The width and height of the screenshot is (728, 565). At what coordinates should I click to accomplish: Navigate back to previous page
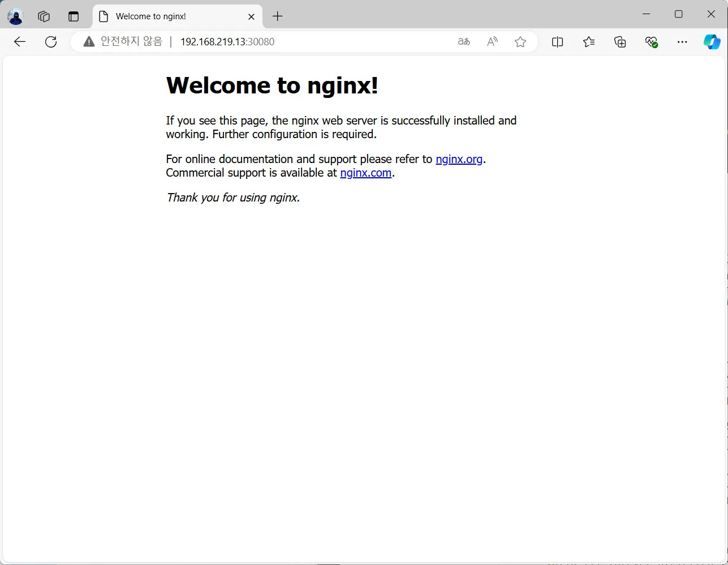click(x=20, y=41)
